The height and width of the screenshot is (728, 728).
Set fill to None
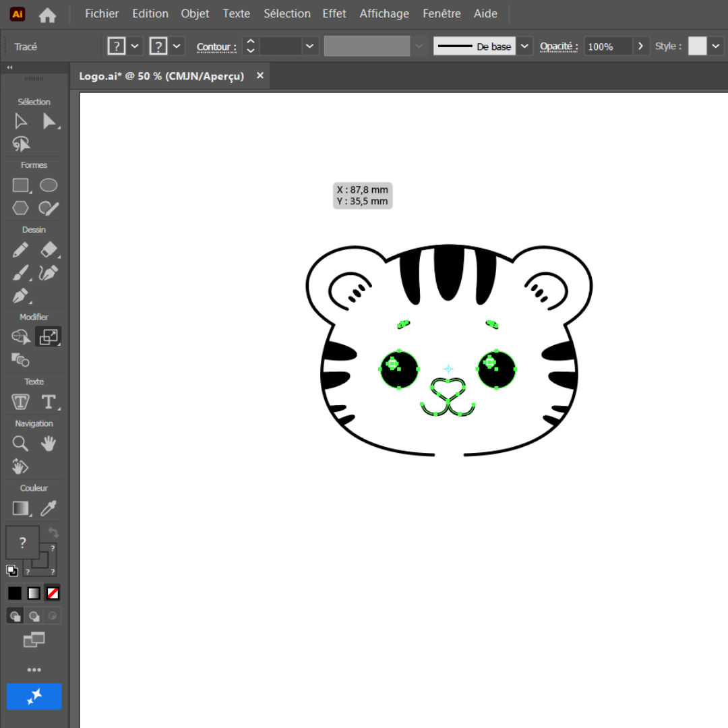coord(53,593)
